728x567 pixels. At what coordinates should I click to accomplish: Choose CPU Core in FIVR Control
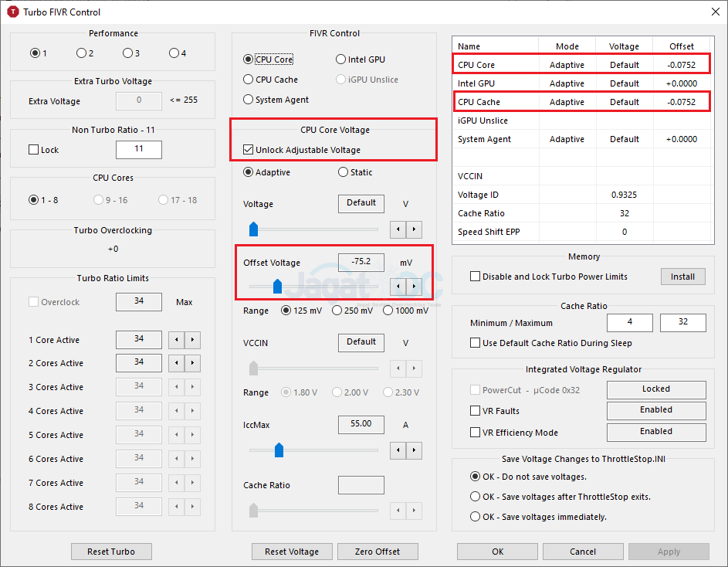[x=269, y=59]
